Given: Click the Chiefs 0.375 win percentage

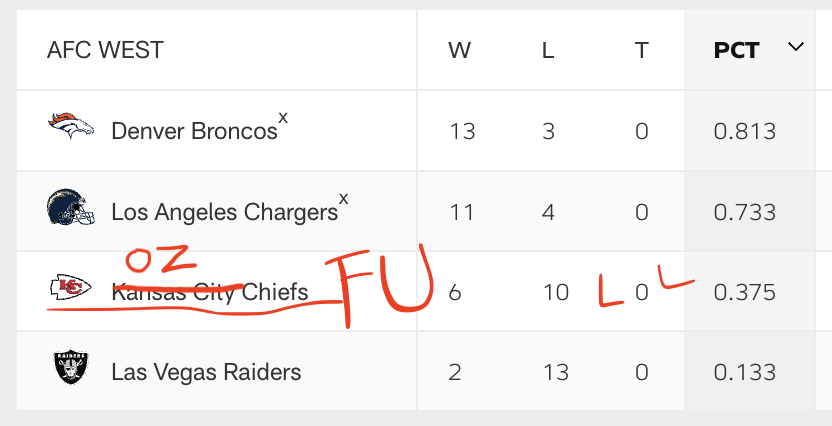Looking at the screenshot, I should tap(745, 292).
